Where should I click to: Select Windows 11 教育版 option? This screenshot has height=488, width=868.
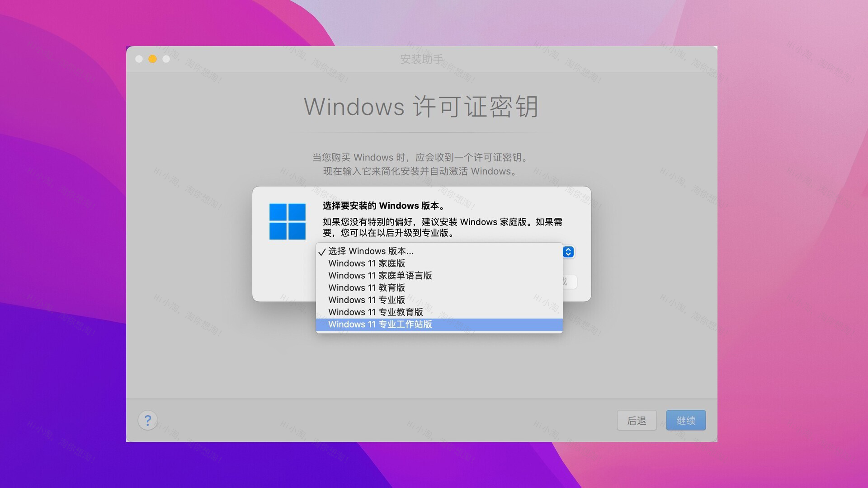(x=366, y=288)
